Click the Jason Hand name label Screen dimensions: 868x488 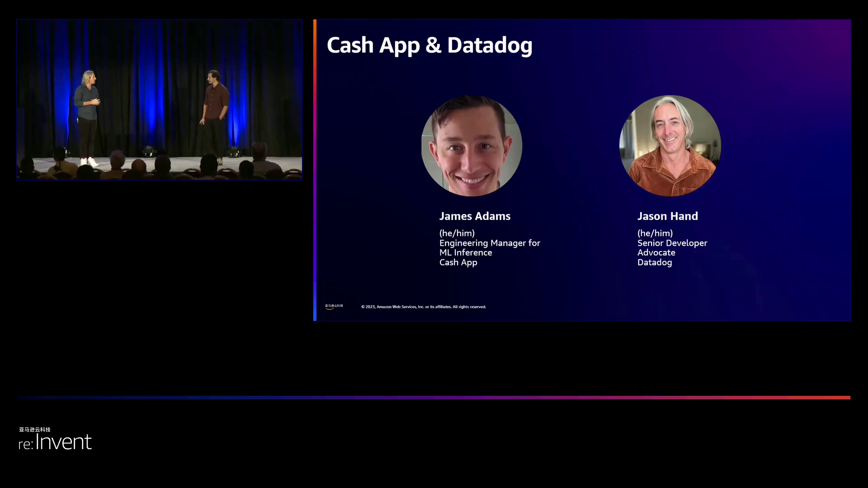click(x=667, y=216)
